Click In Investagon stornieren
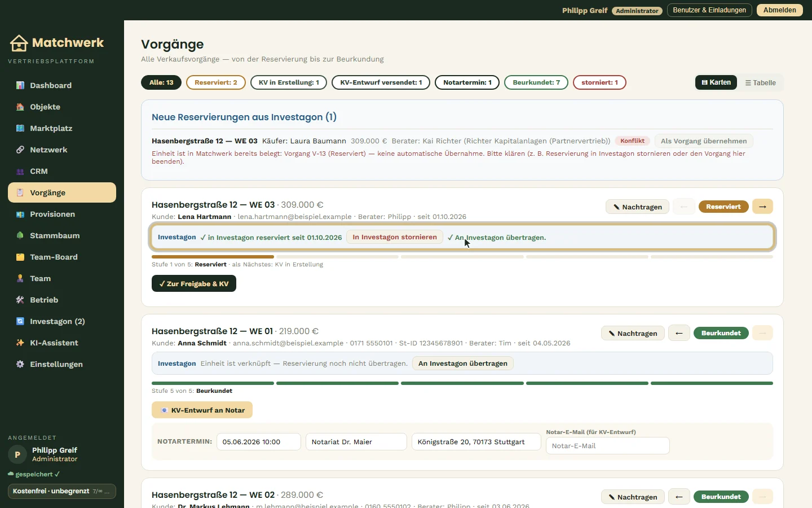 coord(395,237)
